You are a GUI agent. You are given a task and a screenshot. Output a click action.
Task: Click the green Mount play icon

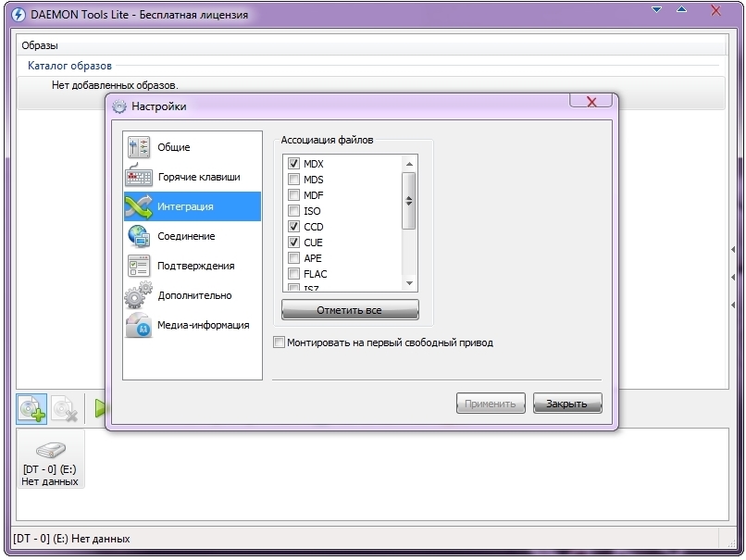point(100,408)
